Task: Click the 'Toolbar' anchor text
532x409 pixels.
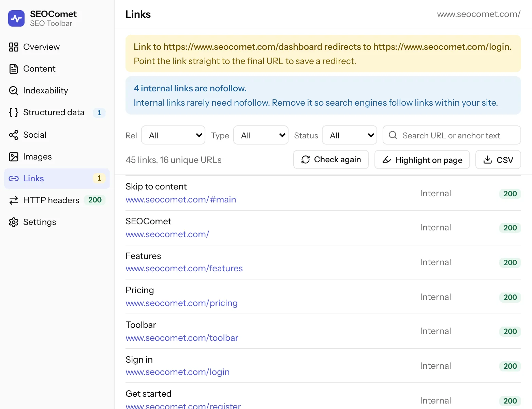Action: pos(141,325)
